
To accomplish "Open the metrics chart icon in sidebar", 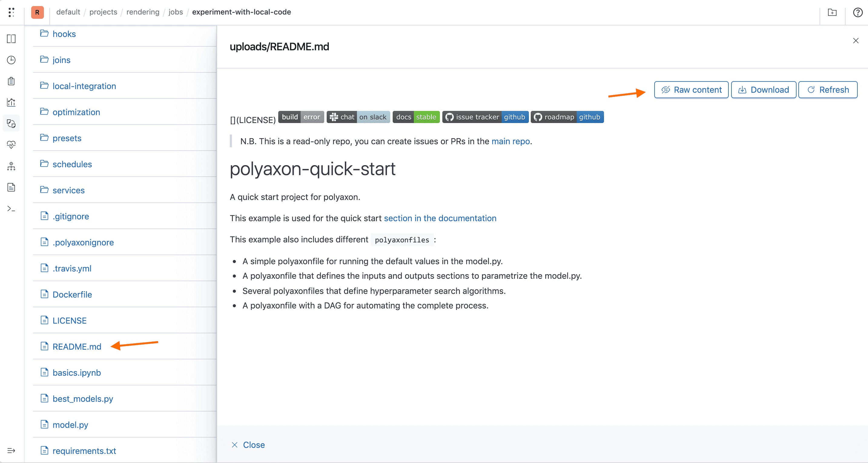I will click(11, 102).
